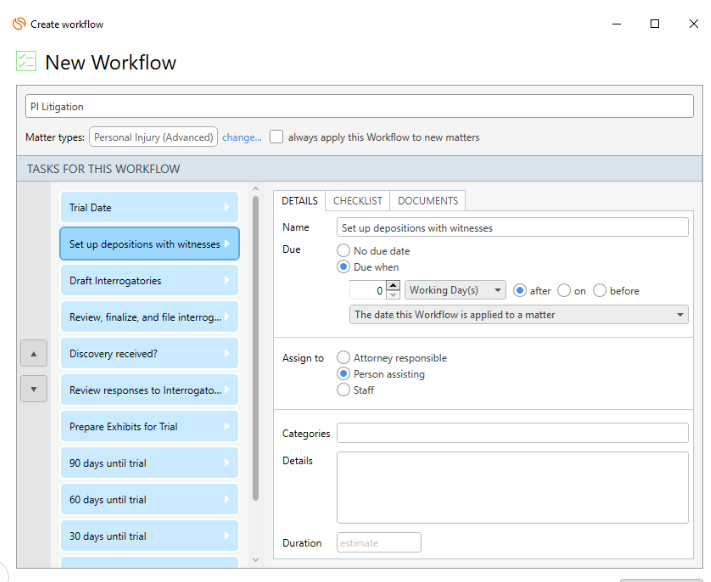Click arrow on Discovery received? task

pyautogui.click(x=227, y=353)
